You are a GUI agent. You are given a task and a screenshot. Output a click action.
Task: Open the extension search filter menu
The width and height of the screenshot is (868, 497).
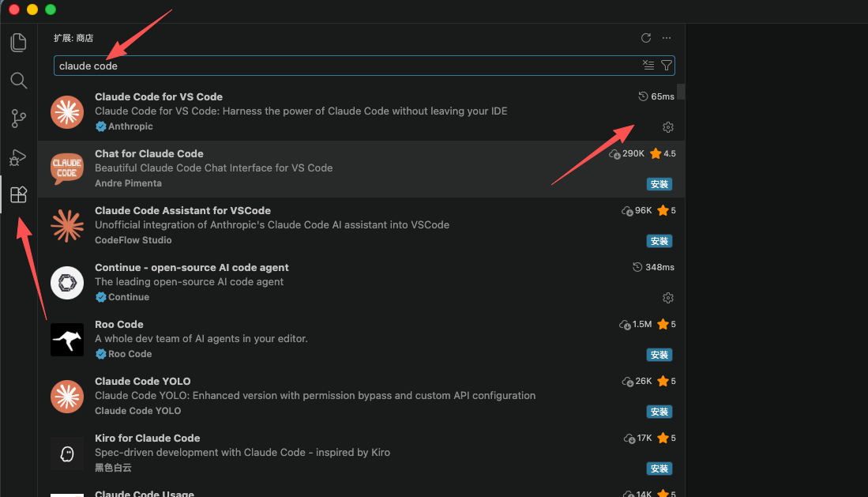667,66
